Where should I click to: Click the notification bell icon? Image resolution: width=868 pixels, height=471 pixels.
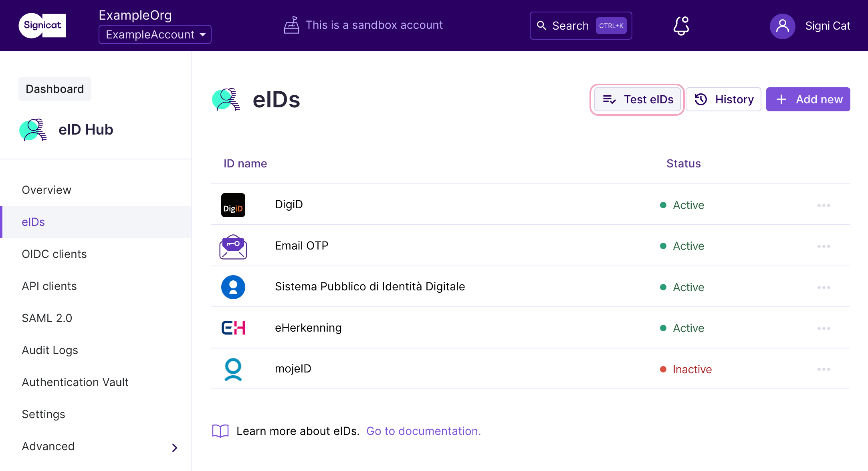coord(681,26)
